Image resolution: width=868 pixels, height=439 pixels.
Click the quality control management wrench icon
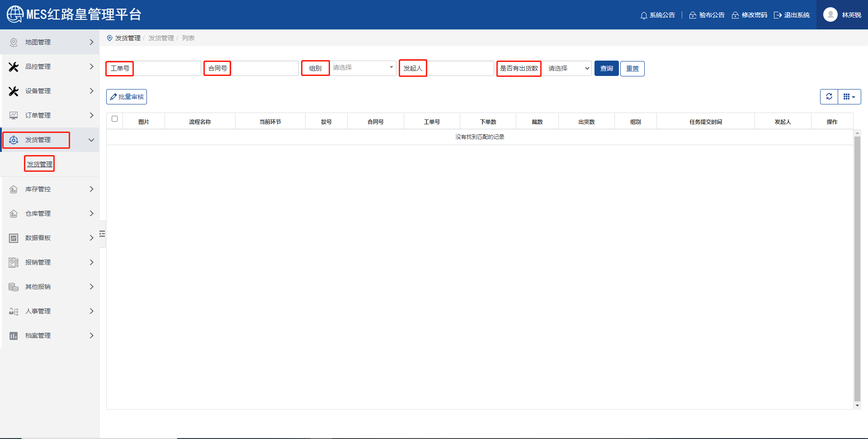(x=14, y=67)
